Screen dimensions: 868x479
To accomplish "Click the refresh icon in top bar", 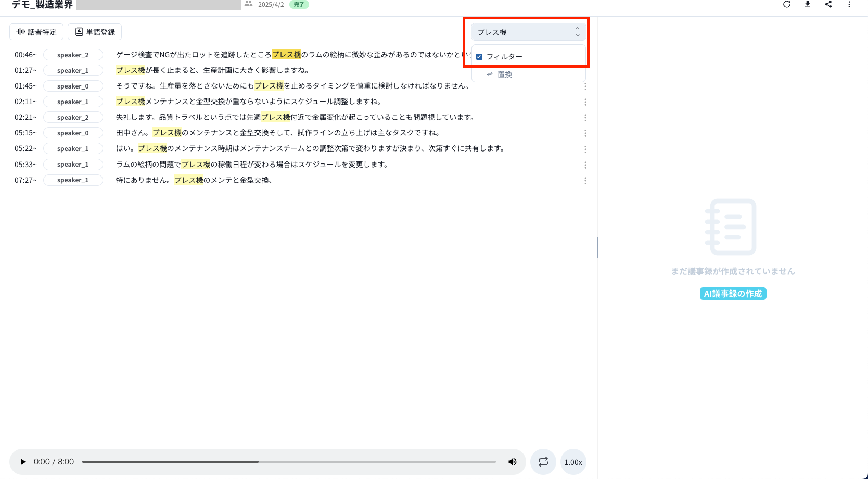I will point(787,5).
